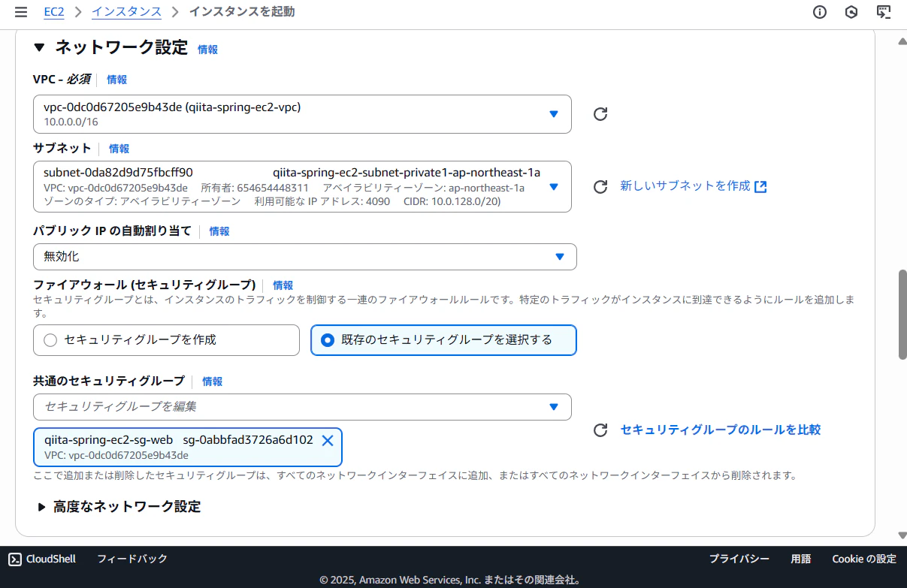Click the セキュリティグループを編集 input field
The width and height of the screenshot is (907, 588).
[x=302, y=407]
